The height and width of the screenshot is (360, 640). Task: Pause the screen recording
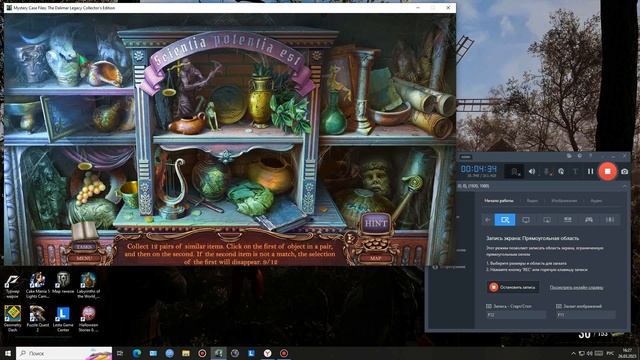pos(590,171)
